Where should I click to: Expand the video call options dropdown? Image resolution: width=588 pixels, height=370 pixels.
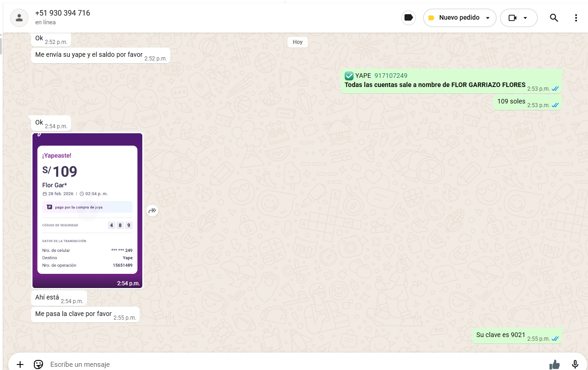coord(525,18)
